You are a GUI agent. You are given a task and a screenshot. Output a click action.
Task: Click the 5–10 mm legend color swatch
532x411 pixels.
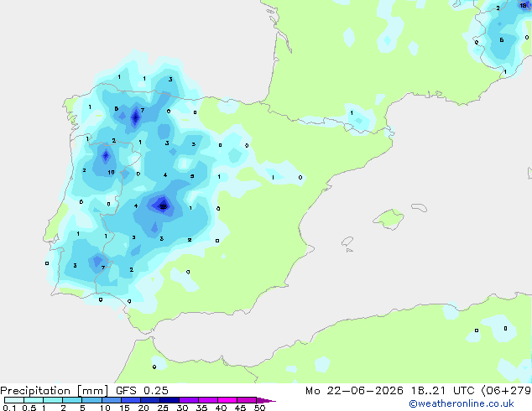pos(92,400)
